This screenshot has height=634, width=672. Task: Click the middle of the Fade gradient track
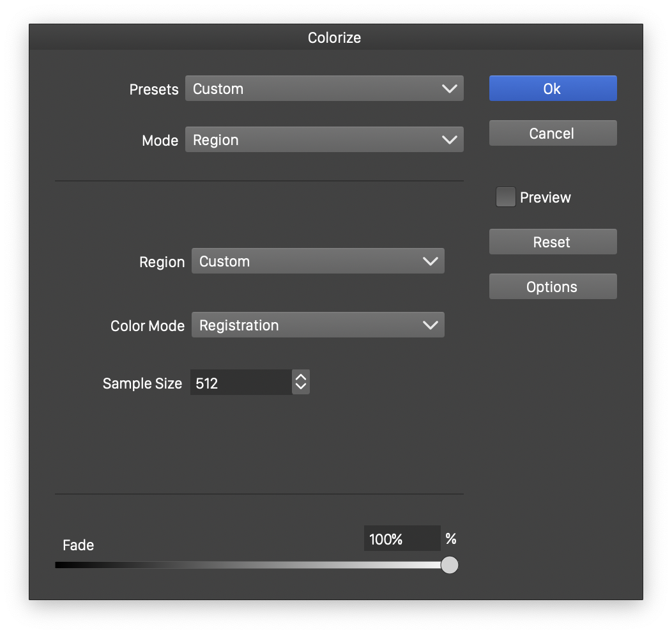(x=252, y=565)
